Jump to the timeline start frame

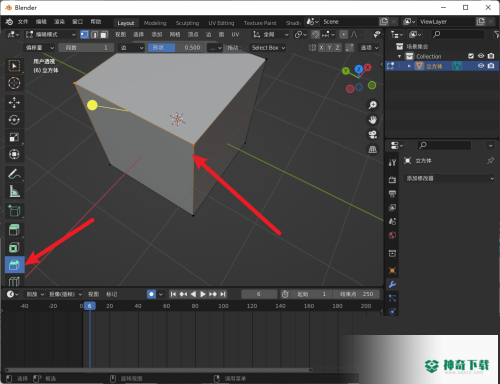click(x=173, y=294)
